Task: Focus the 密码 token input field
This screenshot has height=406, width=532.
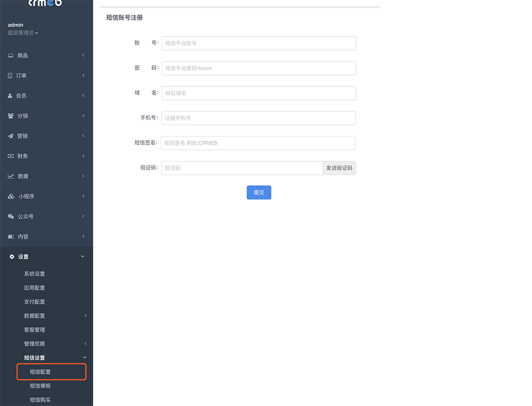Action: 259,68
